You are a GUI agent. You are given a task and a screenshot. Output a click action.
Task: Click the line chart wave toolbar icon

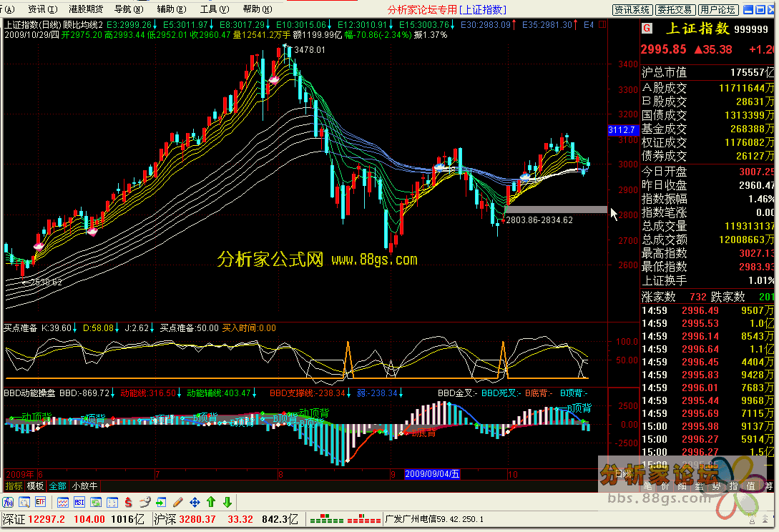pyautogui.click(x=63, y=502)
